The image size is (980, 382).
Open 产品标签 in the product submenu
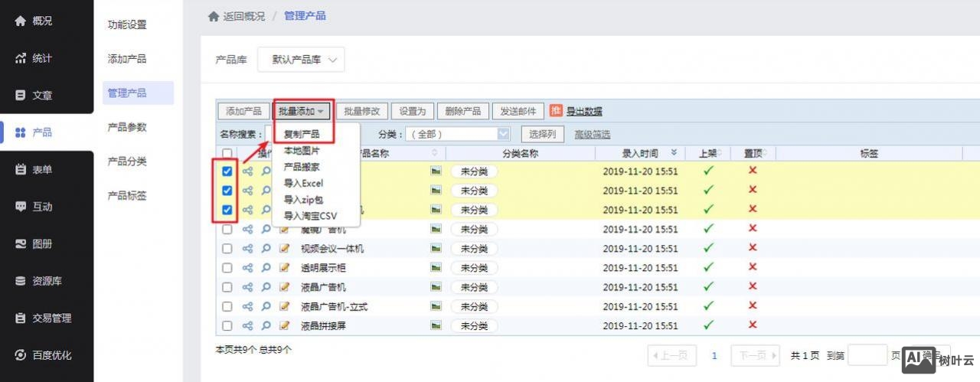(x=127, y=196)
